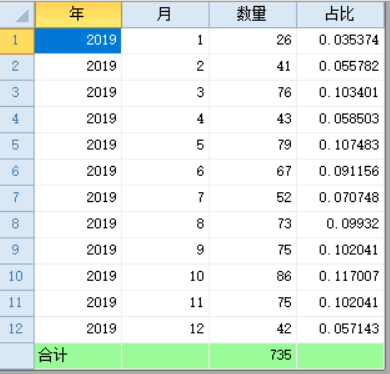Click the cell with ratio 0.055782

point(340,67)
